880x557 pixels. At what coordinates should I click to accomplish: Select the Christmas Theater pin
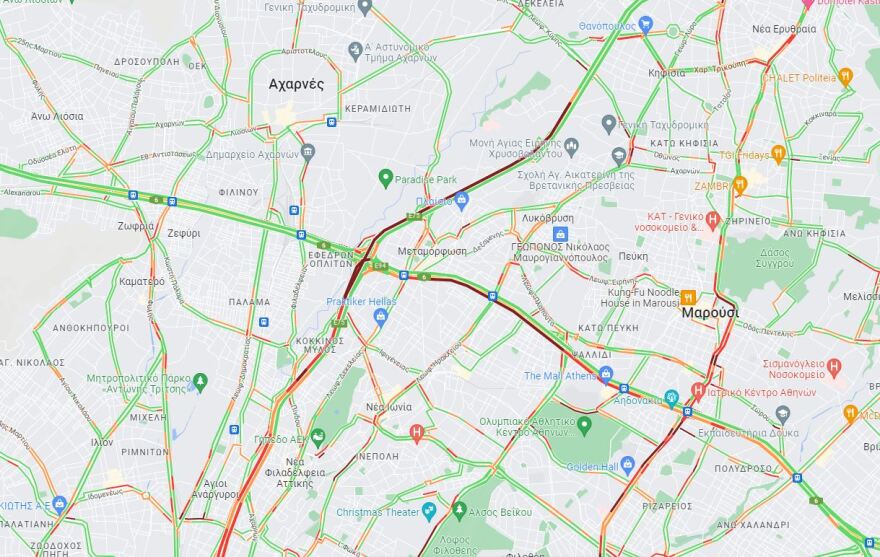[x=429, y=512]
